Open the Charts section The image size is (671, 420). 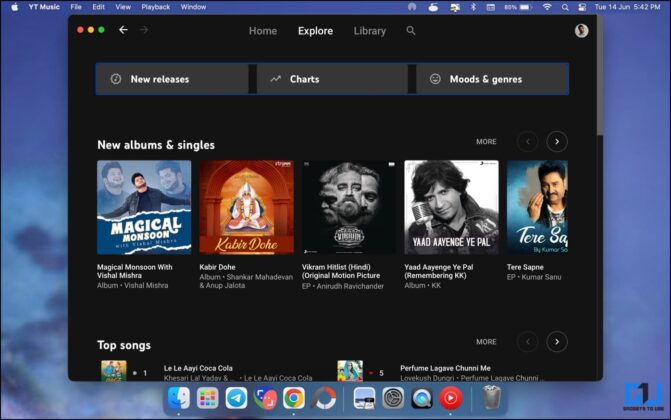point(332,79)
